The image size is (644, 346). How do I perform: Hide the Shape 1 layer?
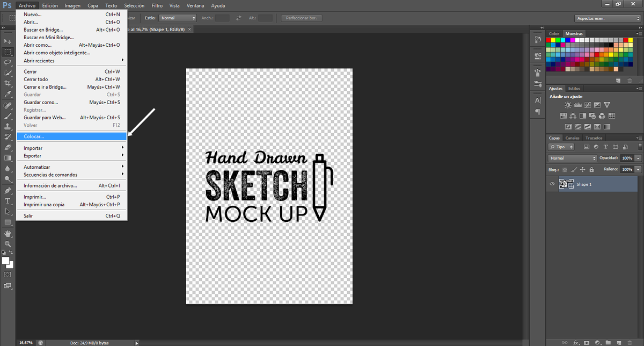click(552, 183)
